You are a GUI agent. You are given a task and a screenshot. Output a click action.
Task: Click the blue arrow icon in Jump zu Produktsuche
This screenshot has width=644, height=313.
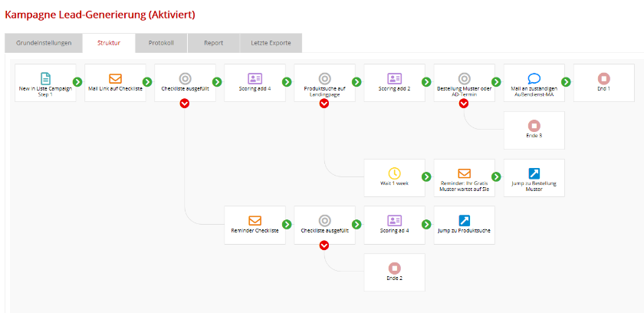[x=464, y=220]
